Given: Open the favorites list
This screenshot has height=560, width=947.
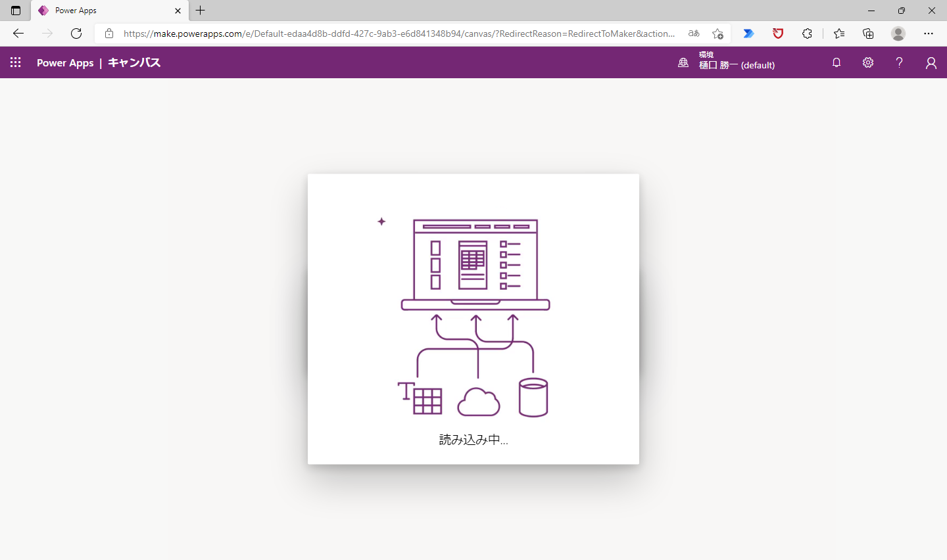Looking at the screenshot, I should tap(839, 34).
